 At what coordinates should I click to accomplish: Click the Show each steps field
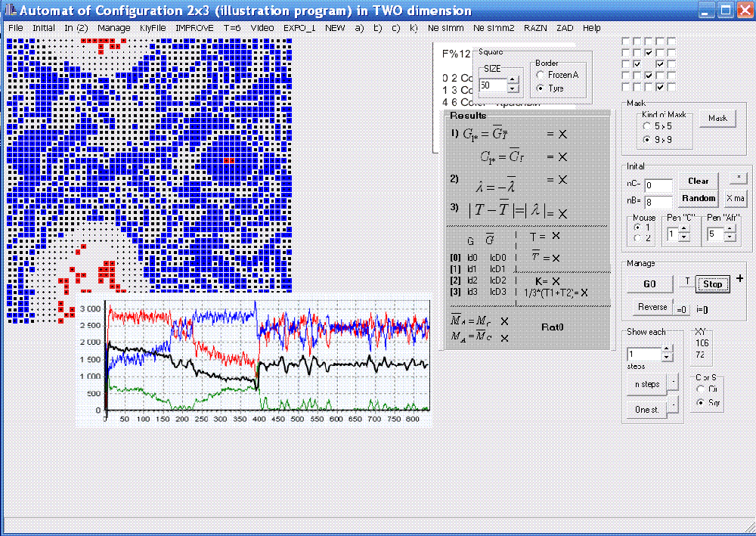(x=644, y=355)
